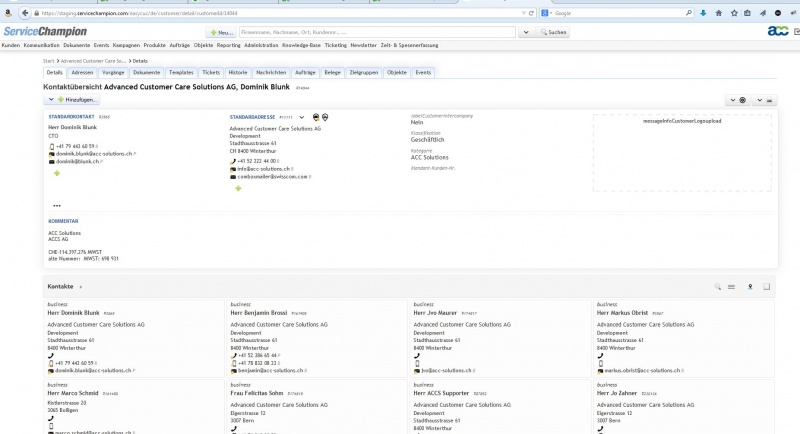Screen dimensions: 800x434
Task: Expand the Kontakte section arrow
Action: pos(81,287)
